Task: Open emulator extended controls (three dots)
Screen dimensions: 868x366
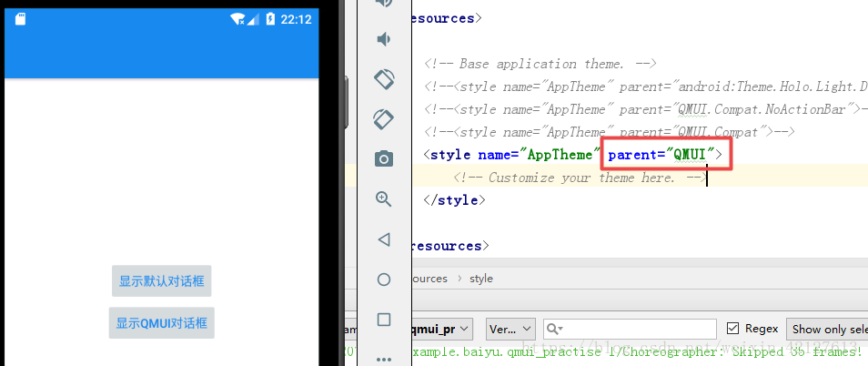Action: [x=384, y=360]
